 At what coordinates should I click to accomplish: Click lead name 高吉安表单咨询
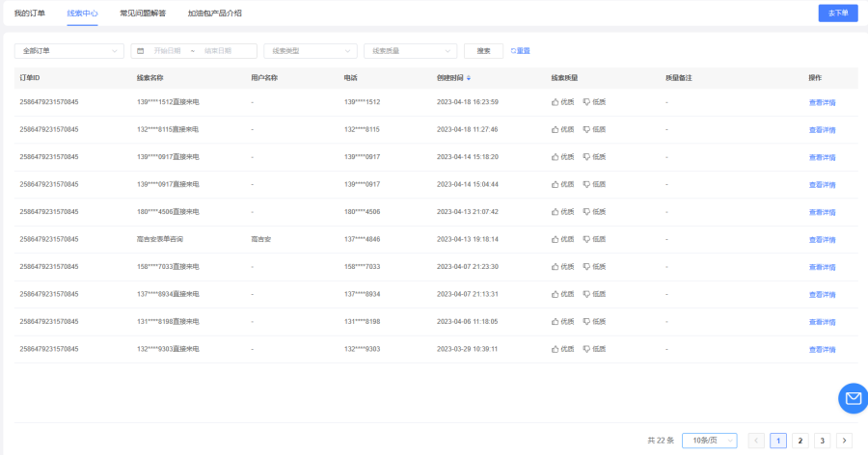(x=160, y=239)
